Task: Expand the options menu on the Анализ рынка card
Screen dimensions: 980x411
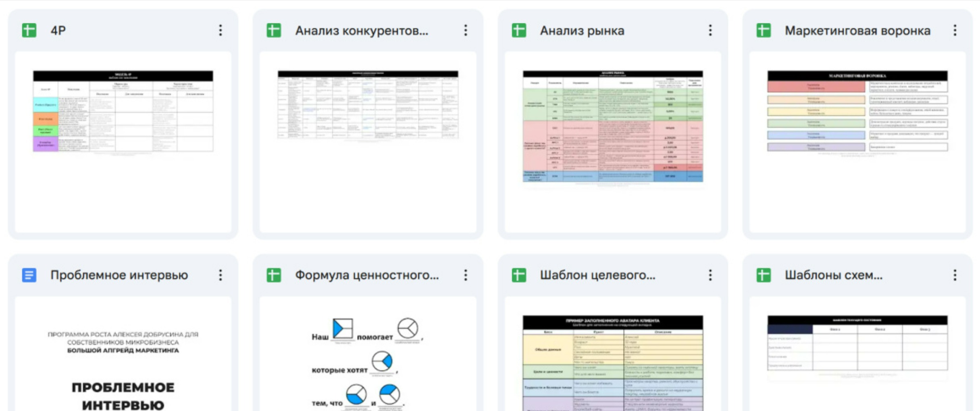Action: (x=710, y=31)
